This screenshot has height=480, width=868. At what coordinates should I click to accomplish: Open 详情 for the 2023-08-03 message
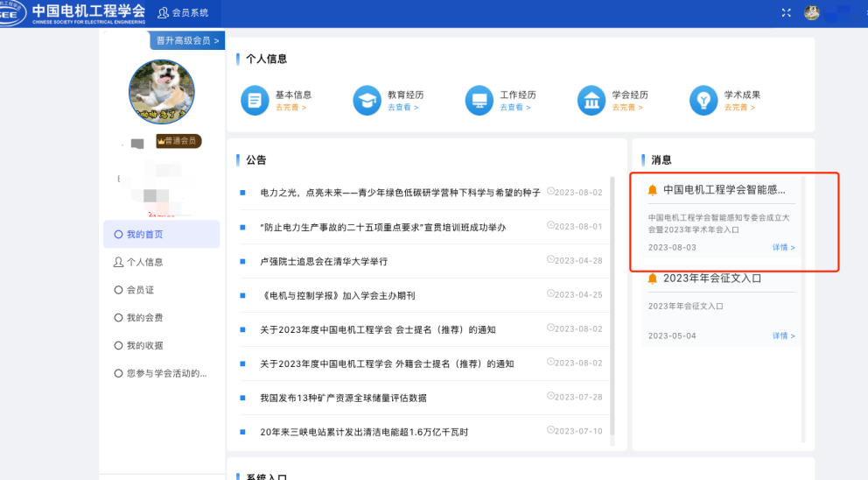783,248
